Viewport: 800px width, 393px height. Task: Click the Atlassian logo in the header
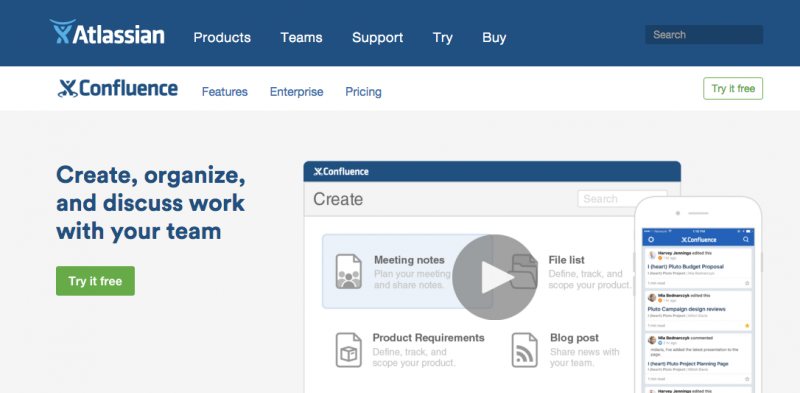107,32
